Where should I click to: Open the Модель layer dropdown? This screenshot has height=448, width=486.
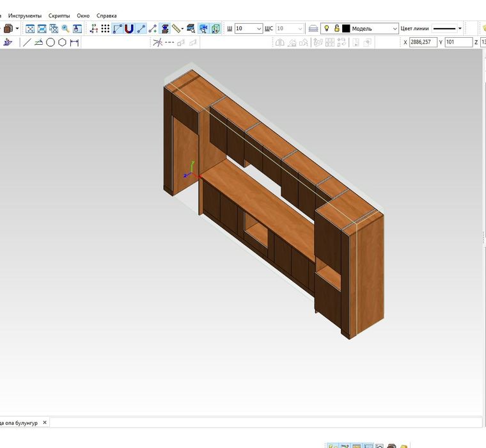[x=394, y=29]
